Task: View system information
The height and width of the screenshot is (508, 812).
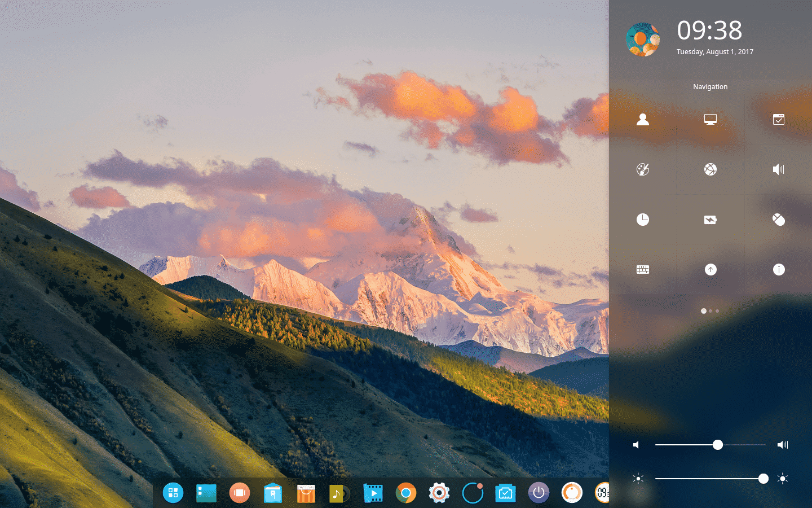Action: (x=779, y=269)
